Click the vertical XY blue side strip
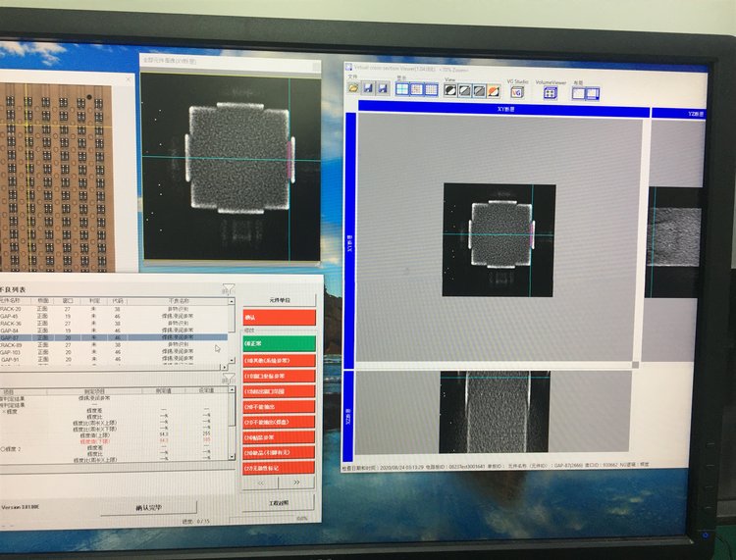The width and height of the screenshot is (736, 560). point(349,240)
